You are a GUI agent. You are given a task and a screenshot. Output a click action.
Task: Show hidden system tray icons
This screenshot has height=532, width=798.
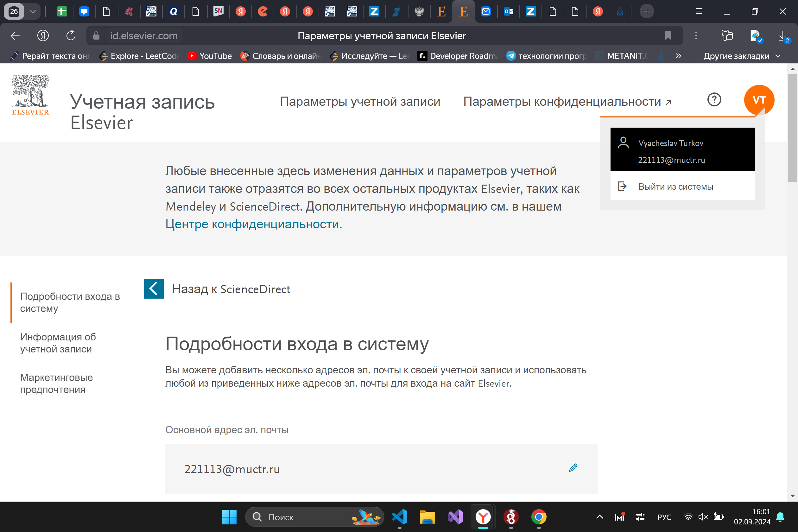(x=599, y=517)
